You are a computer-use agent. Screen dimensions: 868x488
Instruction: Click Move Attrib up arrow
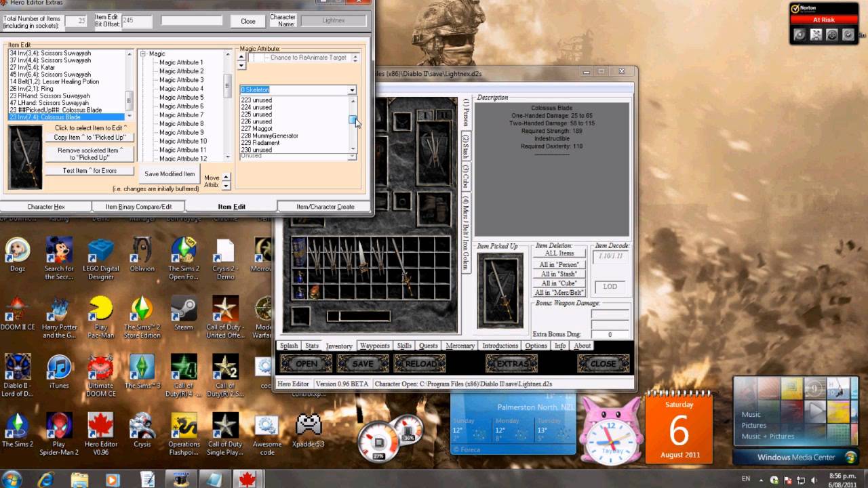click(x=226, y=178)
